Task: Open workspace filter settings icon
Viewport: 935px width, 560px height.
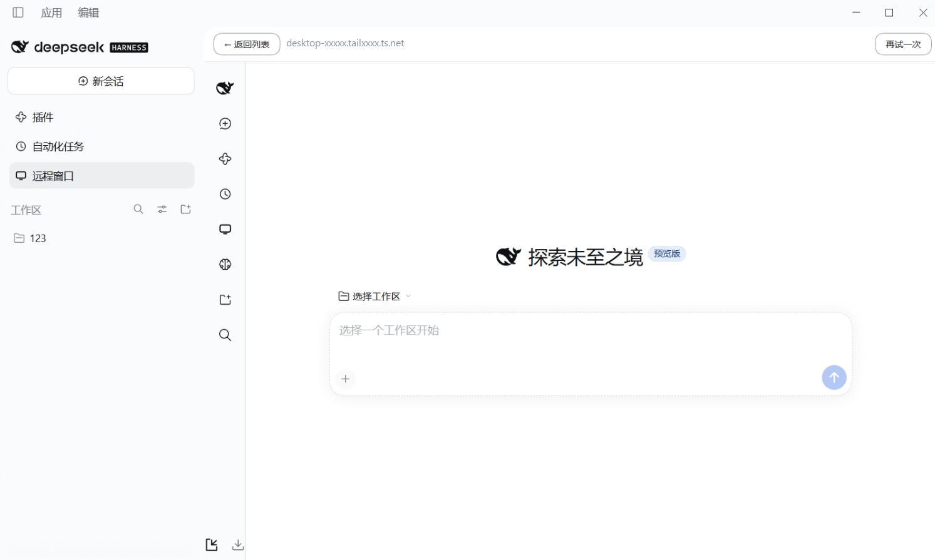Action: pyautogui.click(x=162, y=209)
